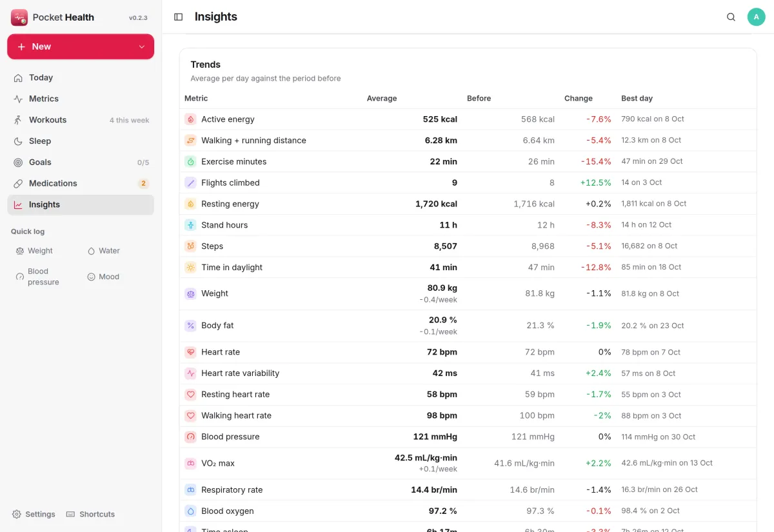Viewport: 774px width, 532px height.
Task: Click the Stand hours icon
Action: pyautogui.click(x=190, y=225)
